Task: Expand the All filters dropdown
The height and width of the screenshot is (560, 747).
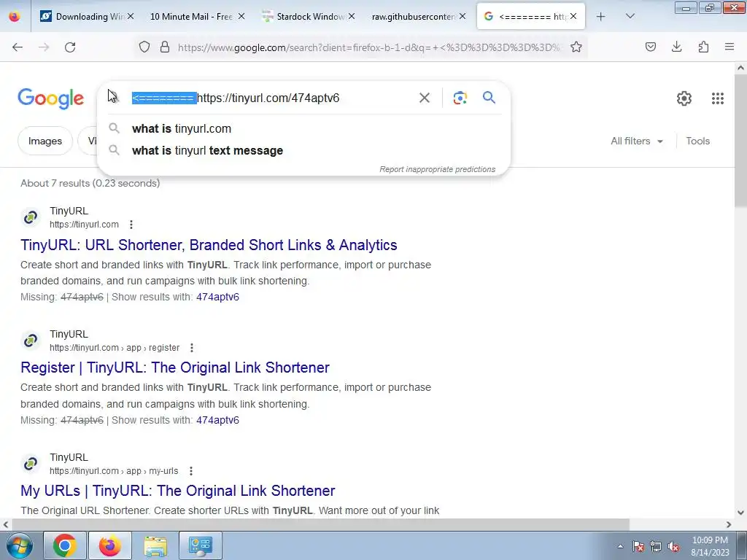Action: 636,141
